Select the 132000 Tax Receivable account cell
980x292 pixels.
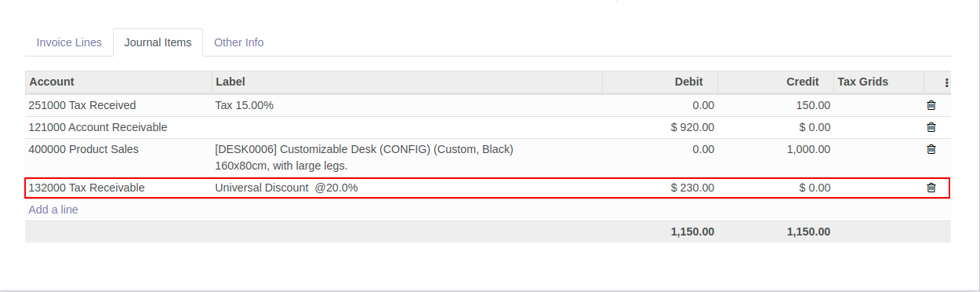point(118,188)
